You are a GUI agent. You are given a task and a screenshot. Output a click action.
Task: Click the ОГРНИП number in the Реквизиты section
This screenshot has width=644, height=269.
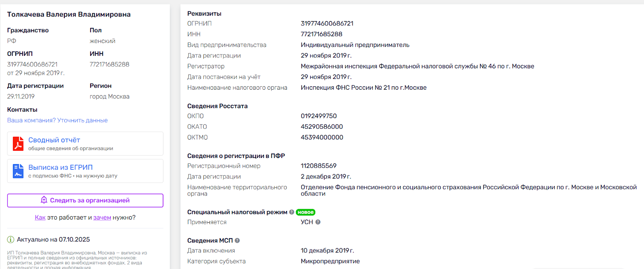[x=327, y=23]
